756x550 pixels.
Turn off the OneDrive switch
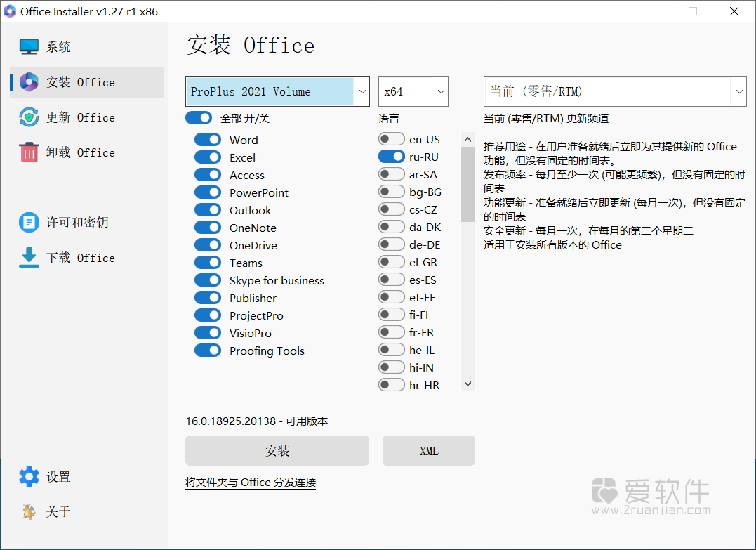[x=208, y=244]
